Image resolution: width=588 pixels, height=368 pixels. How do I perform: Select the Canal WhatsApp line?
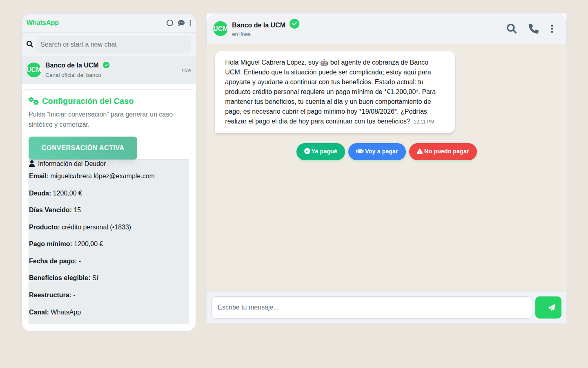[x=55, y=312]
